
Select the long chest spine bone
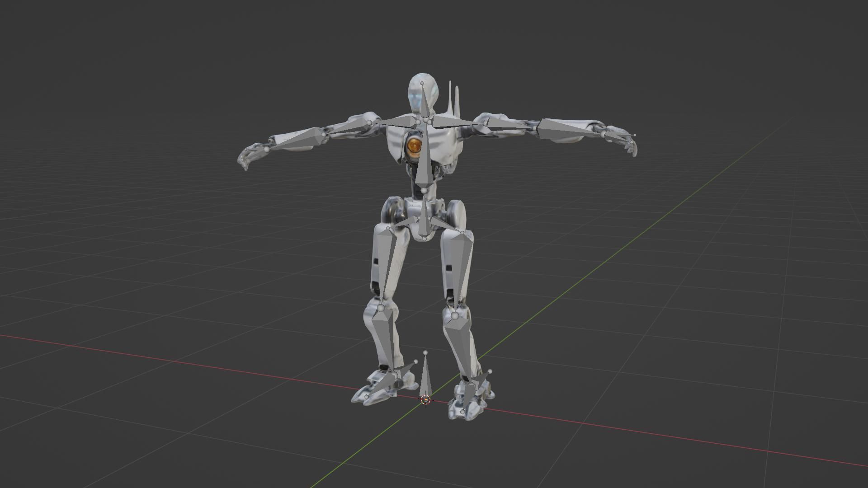(x=424, y=158)
